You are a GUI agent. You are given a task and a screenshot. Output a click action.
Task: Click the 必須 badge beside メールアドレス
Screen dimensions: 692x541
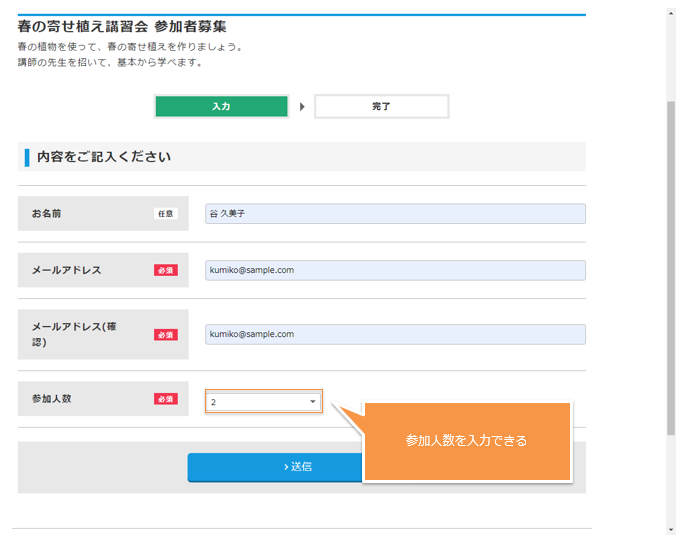(165, 270)
